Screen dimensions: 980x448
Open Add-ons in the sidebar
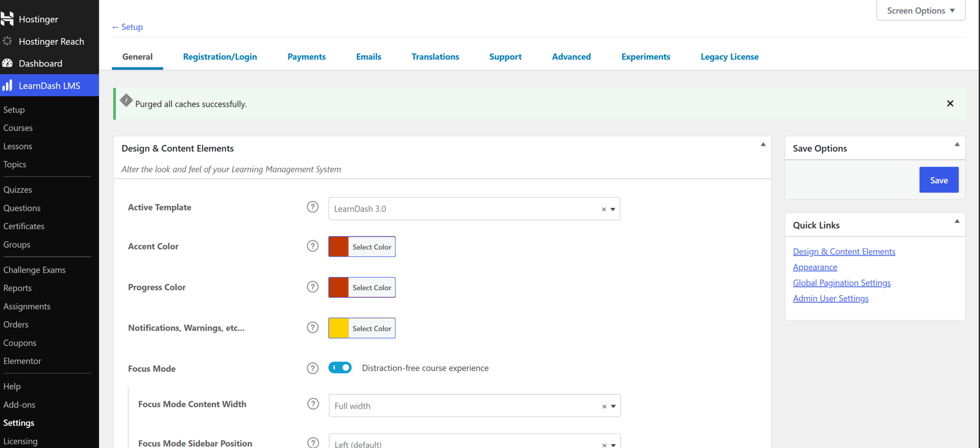tap(19, 404)
